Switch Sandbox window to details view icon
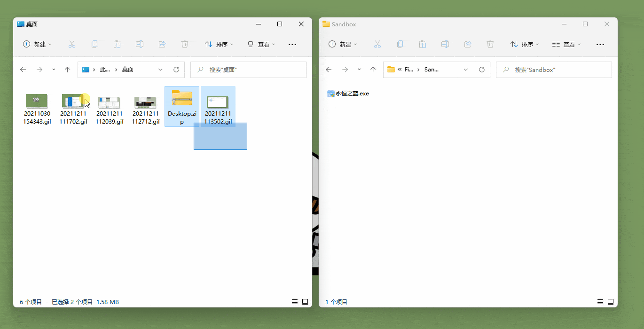The image size is (644, 329). coord(600,302)
